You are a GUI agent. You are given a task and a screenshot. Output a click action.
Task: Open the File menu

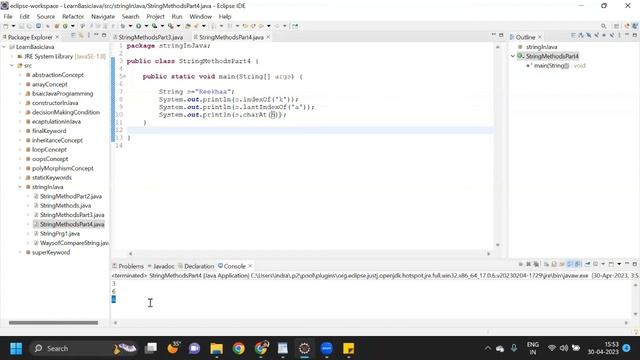(x=8, y=16)
